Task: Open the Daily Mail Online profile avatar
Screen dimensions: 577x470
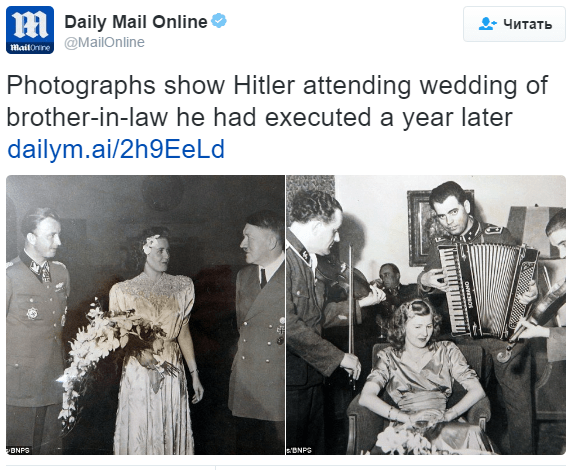Action: click(x=30, y=30)
